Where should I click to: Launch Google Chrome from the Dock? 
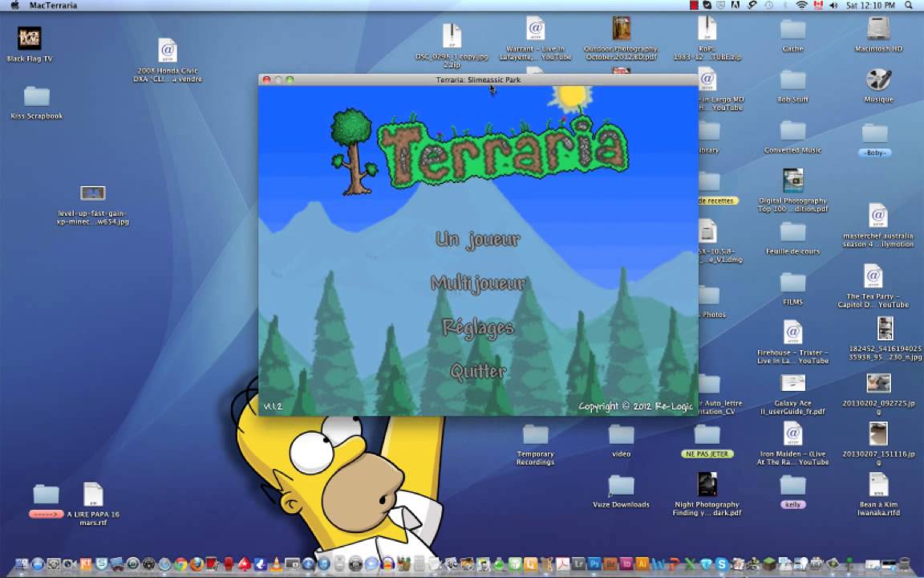(180, 564)
